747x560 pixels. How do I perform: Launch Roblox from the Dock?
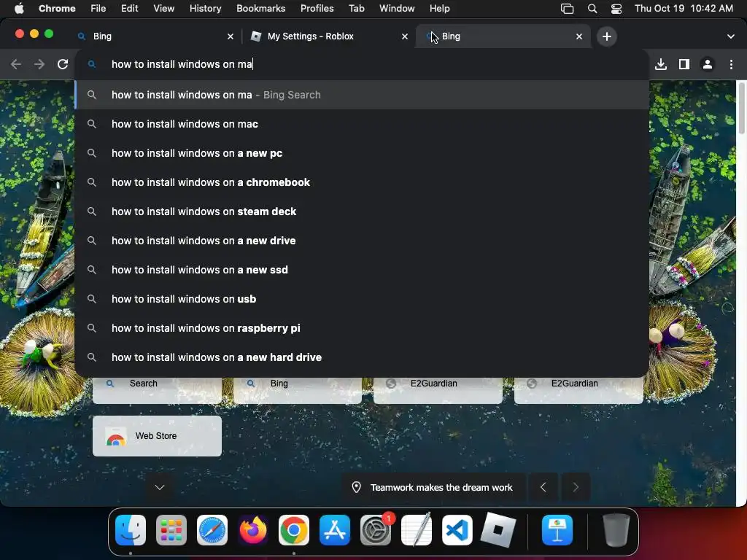[498, 530]
